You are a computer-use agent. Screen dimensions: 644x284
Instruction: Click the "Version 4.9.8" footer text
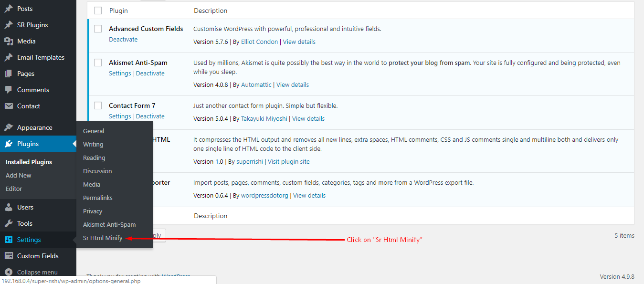[617, 277]
